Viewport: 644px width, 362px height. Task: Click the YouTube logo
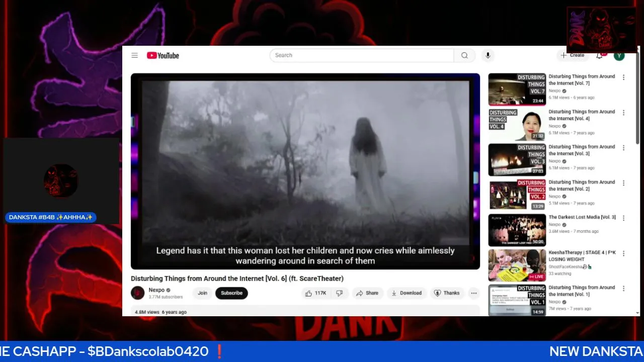click(163, 55)
